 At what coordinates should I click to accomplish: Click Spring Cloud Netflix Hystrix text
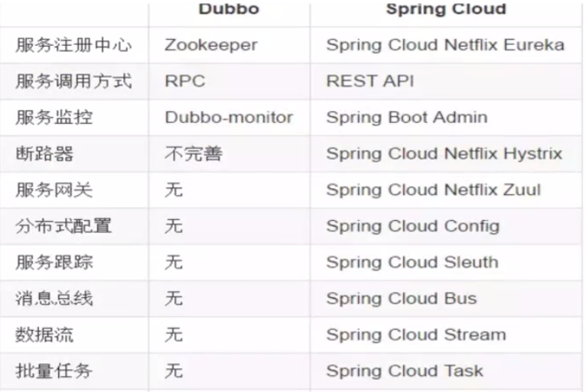coord(444,154)
